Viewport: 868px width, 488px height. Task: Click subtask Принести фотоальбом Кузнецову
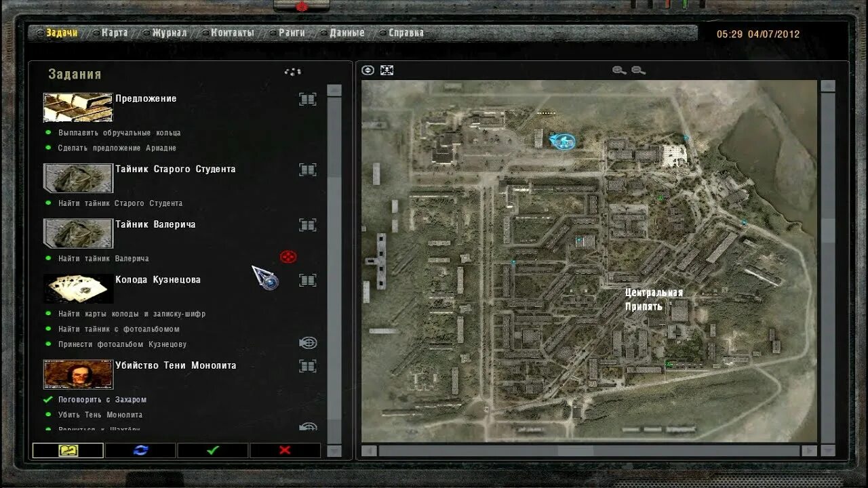point(123,344)
